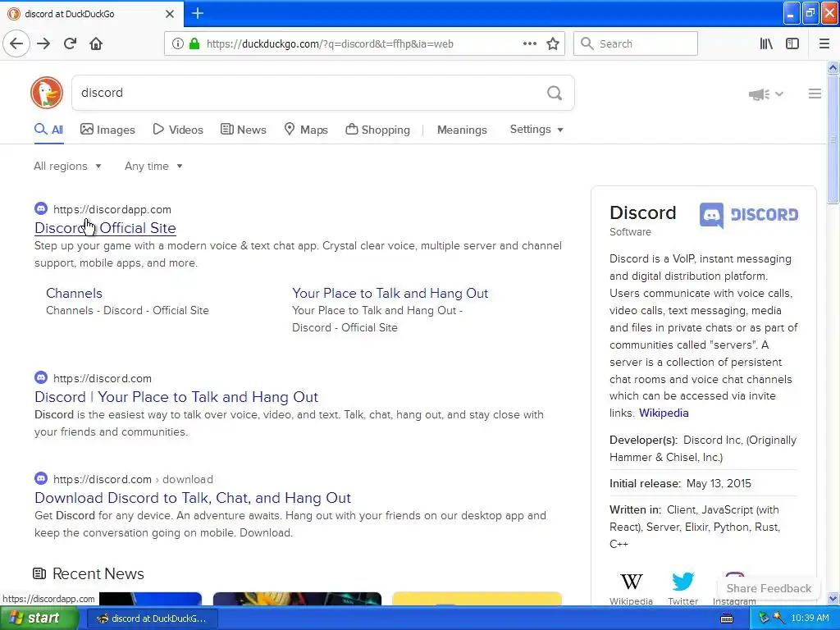Screen dimensions: 840x630
Task: Click the Firefox Search field
Action: (636, 43)
